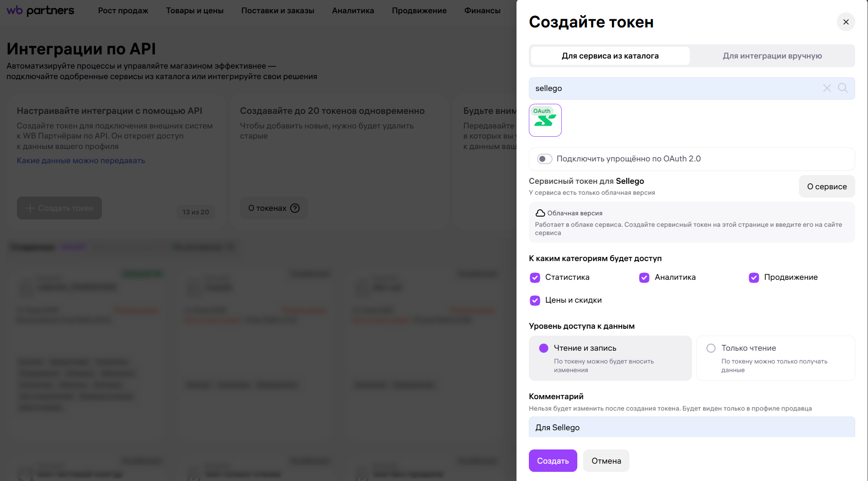Uncheck the Аналитика category checkbox

[644, 278]
